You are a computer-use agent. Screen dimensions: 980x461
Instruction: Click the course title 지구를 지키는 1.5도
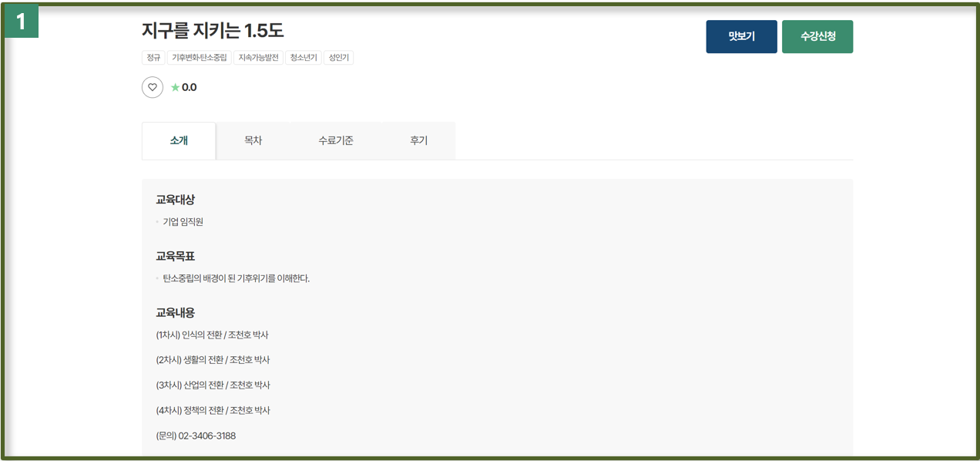[213, 31]
